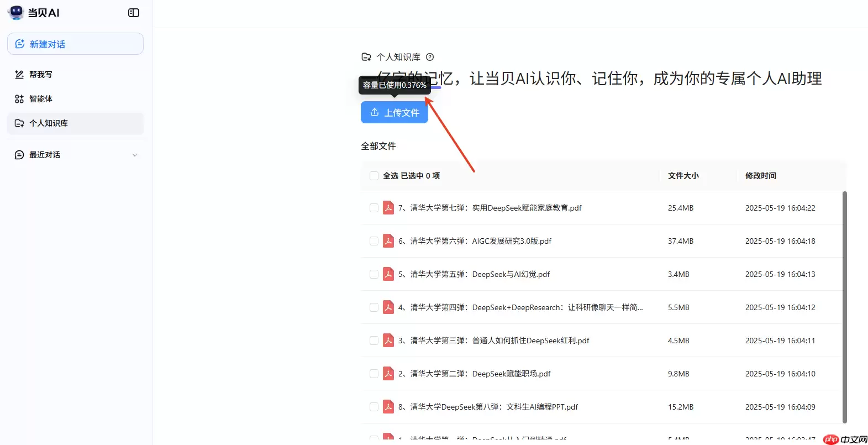Click the PDF icon of 第三弹 红利 file
Screen dimensions: 868x445
[388, 341]
